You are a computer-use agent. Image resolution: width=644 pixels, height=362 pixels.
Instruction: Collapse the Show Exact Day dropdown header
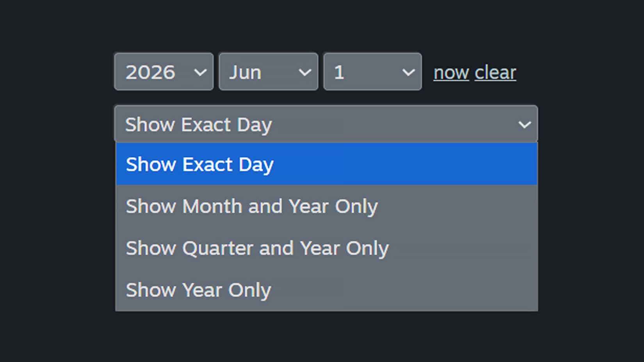tap(326, 124)
